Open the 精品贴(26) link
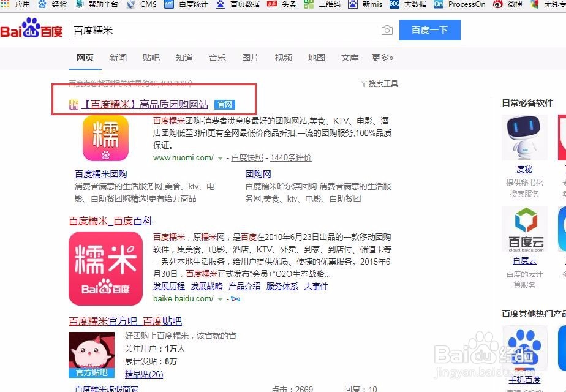Image resolution: width=566 pixels, height=392 pixels. 144,374
